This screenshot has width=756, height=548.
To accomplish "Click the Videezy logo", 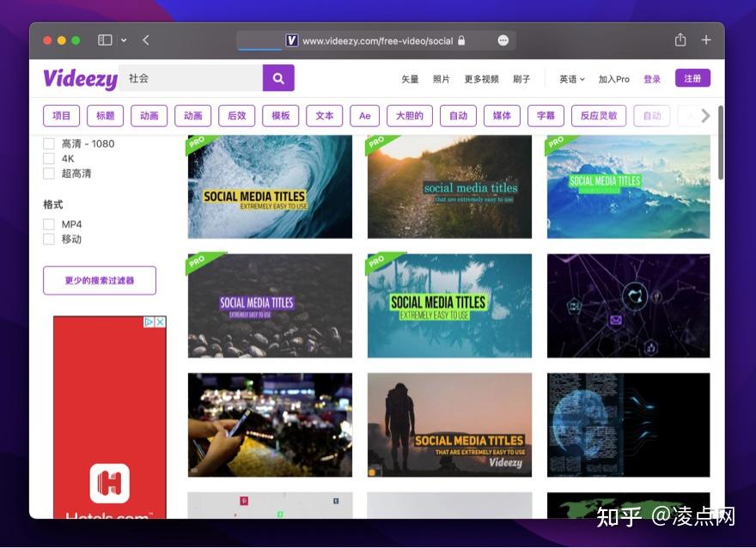I will click(79, 78).
